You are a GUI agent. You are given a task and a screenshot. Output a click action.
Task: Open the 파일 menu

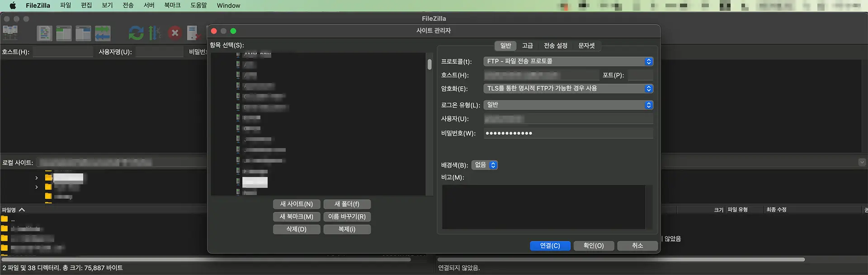(66, 5)
